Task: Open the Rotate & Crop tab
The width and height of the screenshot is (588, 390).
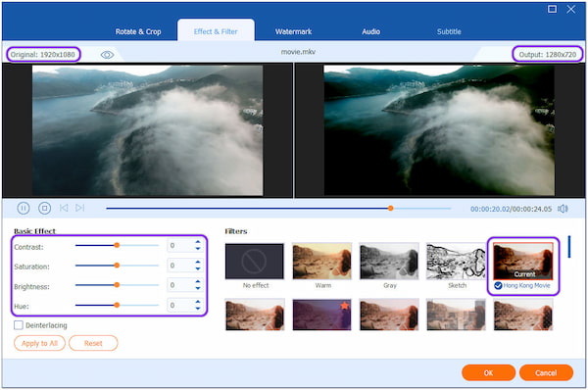Action: (x=138, y=31)
